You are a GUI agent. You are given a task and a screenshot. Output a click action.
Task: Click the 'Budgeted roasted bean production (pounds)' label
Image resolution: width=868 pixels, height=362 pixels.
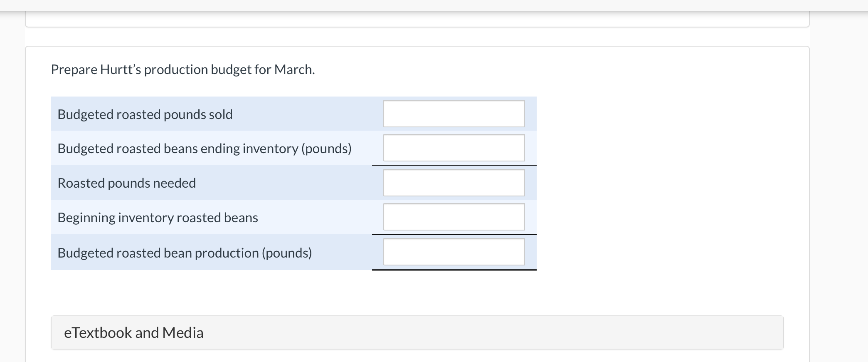tap(185, 253)
